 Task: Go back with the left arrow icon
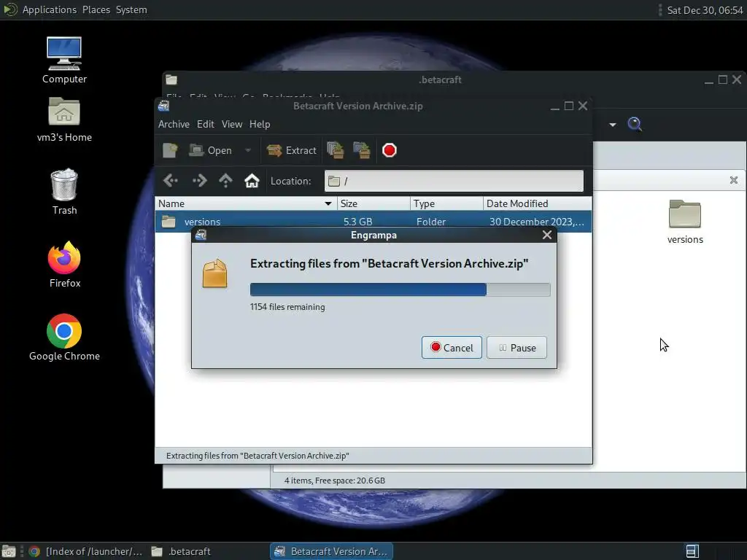[171, 181]
